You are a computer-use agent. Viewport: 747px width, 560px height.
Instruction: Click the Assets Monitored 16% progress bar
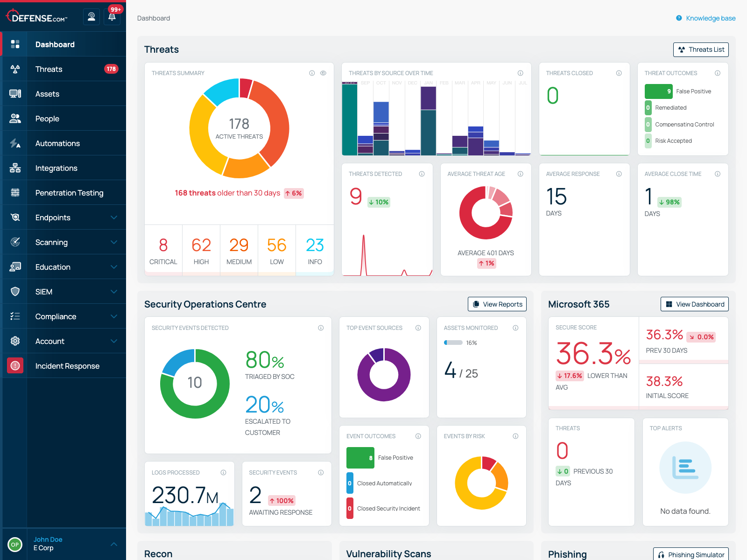click(453, 343)
